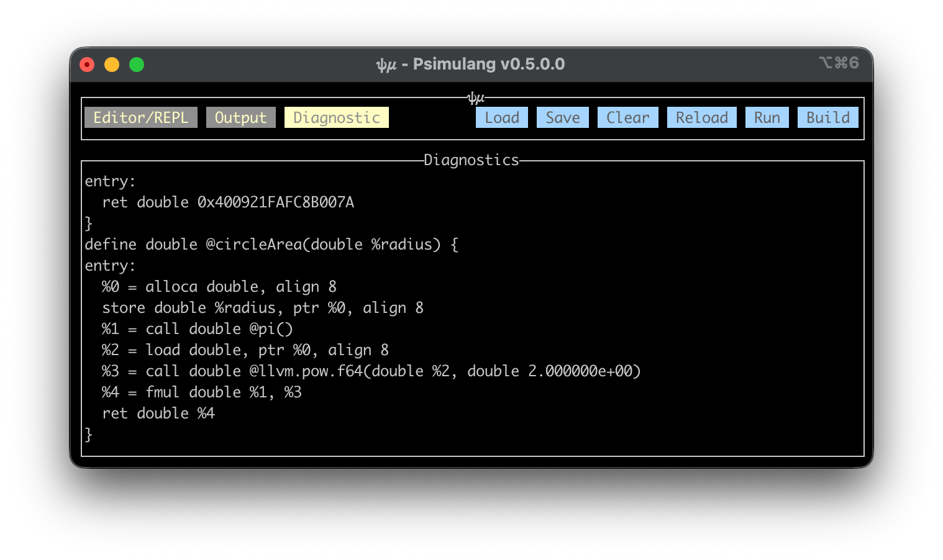Viewport: 943px width, 560px height.
Task: Select the Diagnostic tab
Action: click(336, 117)
